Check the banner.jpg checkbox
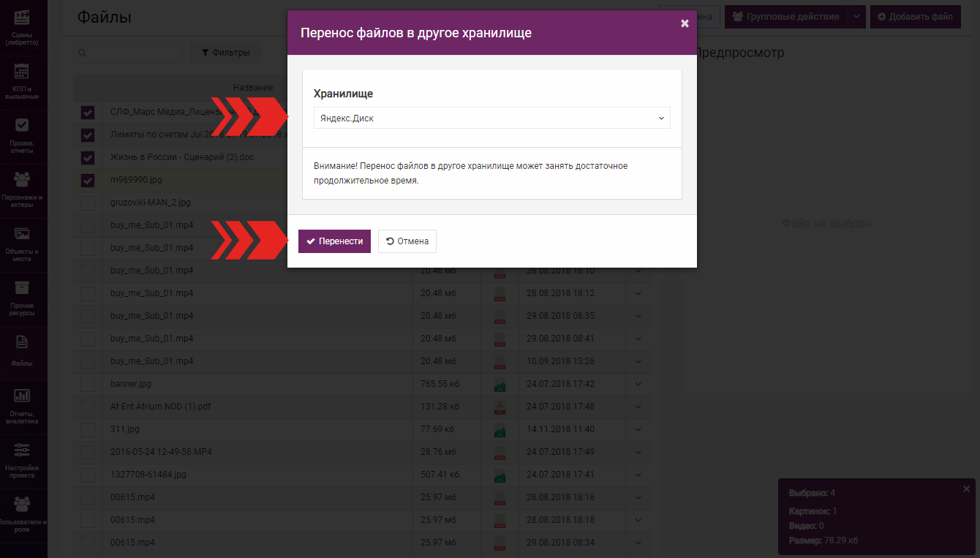The width and height of the screenshot is (980, 558). pyautogui.click(x=88, y=384)
